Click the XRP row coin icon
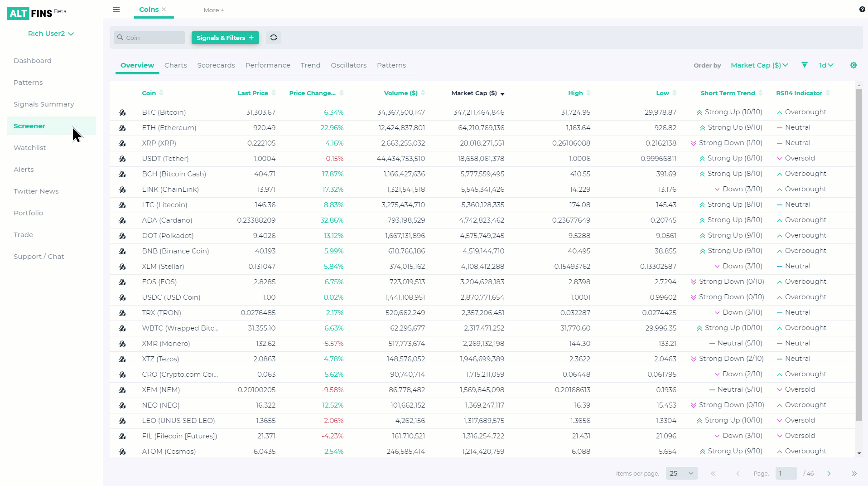 coord(122,143)
